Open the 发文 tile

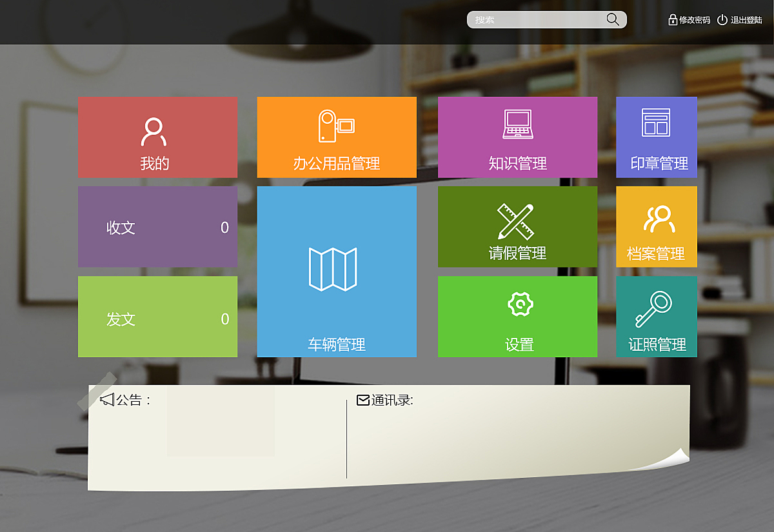pyautogui.click(x=157, y=317)
